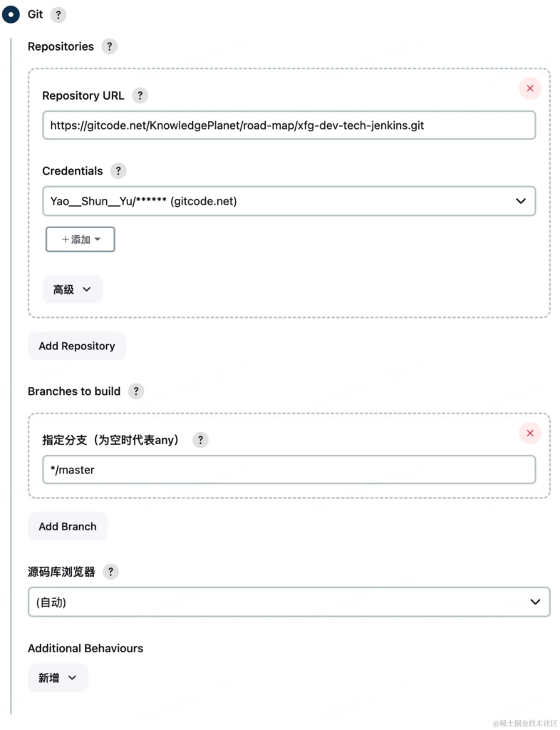Viewport: 560px width, 730px height.
Task: Expand the 添加 credentials dropdown
Action: pos(80,240)
